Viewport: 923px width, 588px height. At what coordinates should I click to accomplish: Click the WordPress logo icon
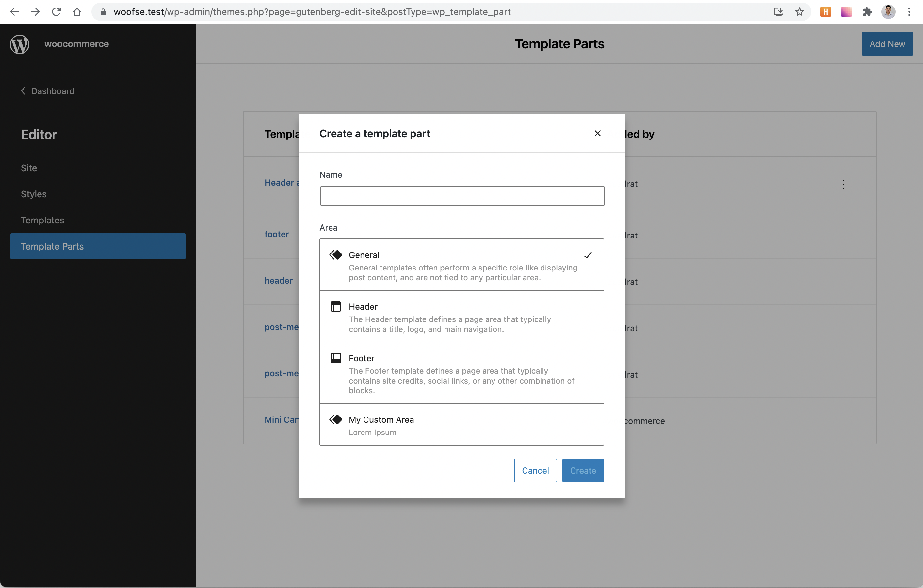[20, 44]
